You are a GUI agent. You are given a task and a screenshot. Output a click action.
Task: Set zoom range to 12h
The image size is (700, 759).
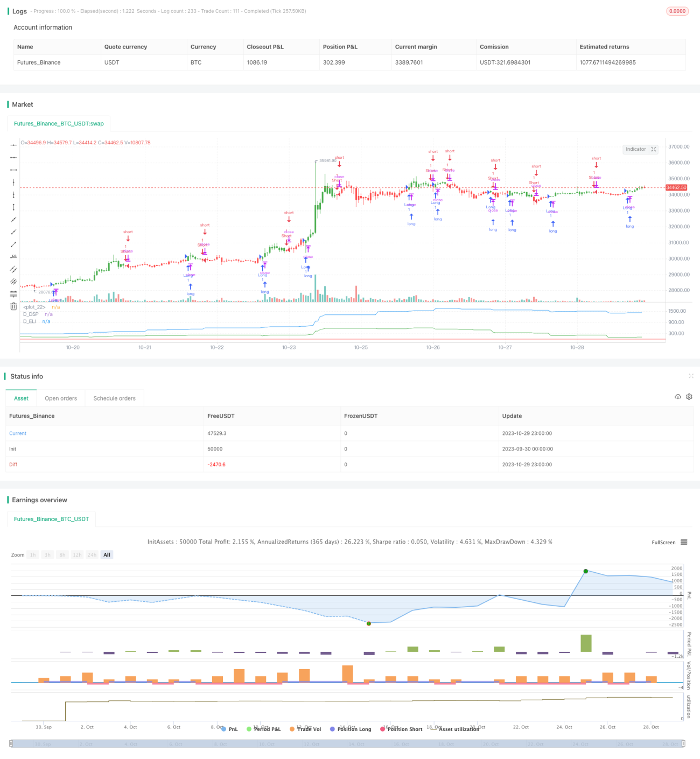(77, 554)
